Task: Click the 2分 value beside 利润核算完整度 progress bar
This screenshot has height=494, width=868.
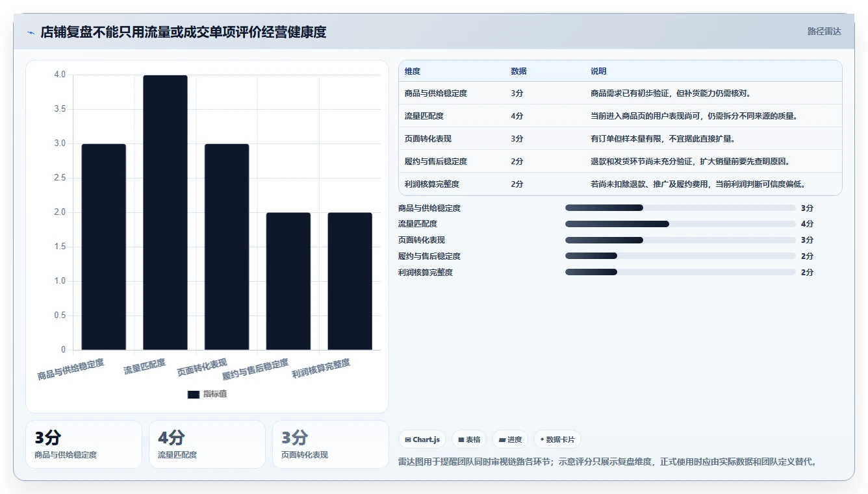Action: [x=807, y=272]
